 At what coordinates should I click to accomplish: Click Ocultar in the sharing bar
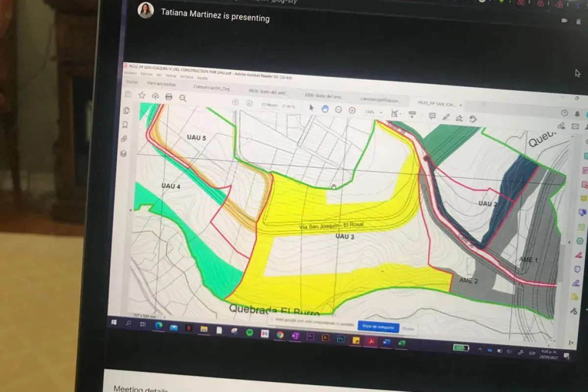point(408,328)
